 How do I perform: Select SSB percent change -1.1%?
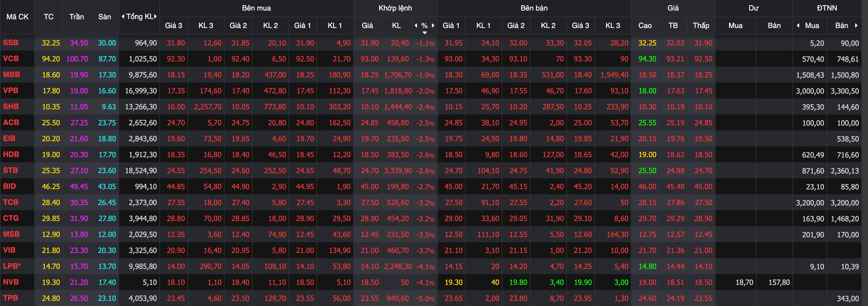[425, 43]
